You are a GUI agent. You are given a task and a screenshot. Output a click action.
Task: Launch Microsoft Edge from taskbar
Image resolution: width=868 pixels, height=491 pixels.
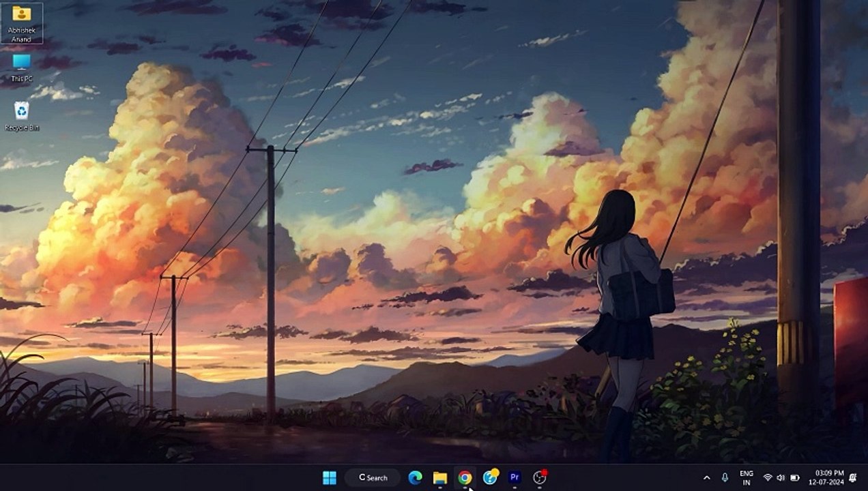[415, 477]
